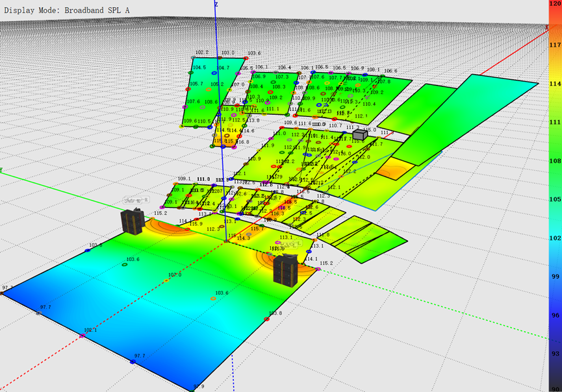Click the 111 label on the color scale
The width and height of the screenshot is (562, 392).
click(555, 122)
